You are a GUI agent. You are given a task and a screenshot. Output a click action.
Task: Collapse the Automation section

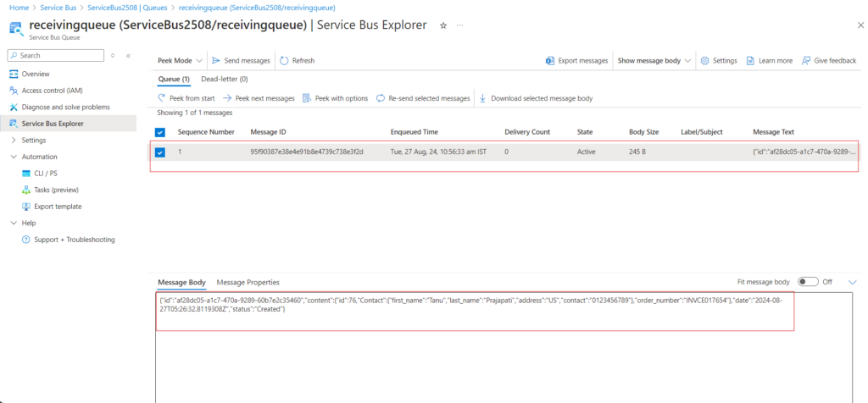14,157
